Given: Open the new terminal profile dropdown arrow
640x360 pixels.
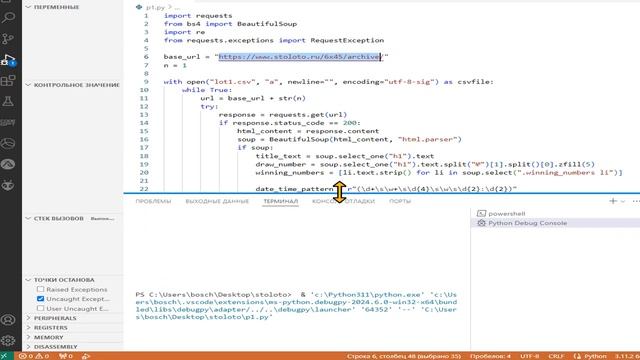Looking at the screenshot, I should point(623,201).
